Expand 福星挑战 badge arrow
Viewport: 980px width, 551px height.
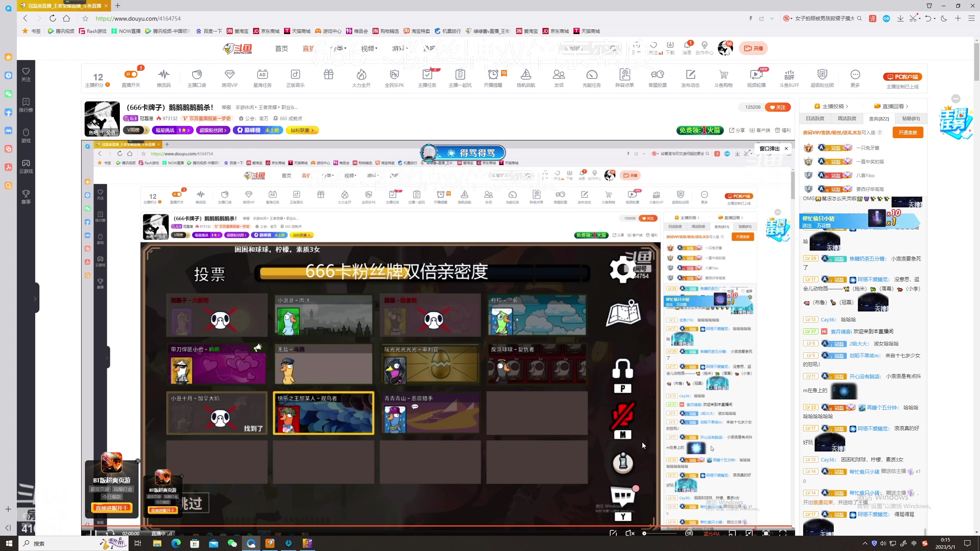coord(189,130)
